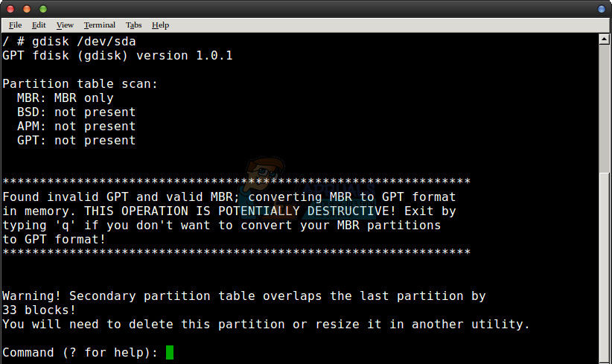Click the '33 blocks!' line
Viewport: 612px width, 364px height.
tap(39, 310)
